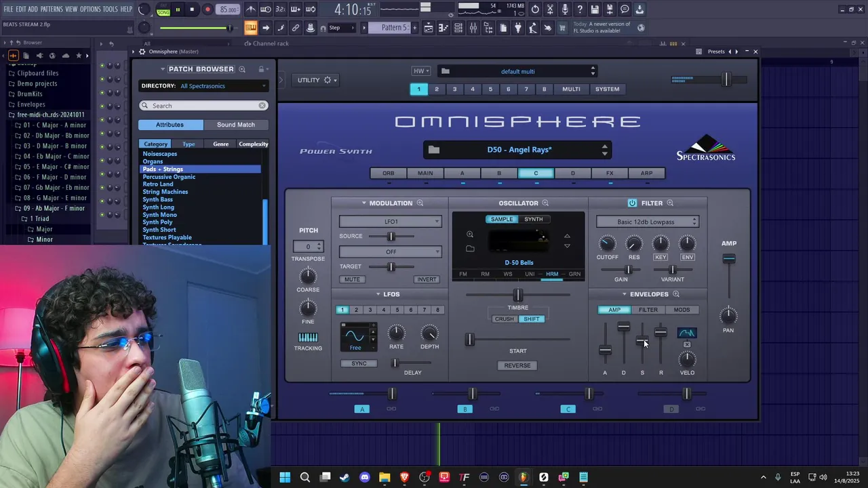The image size is (868, 488).
Task: Click the MULTI part button
Action: 571,89
